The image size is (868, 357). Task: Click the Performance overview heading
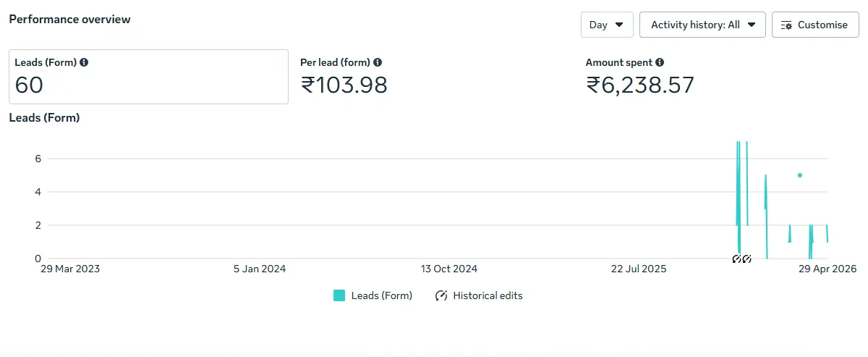[69, 20]
